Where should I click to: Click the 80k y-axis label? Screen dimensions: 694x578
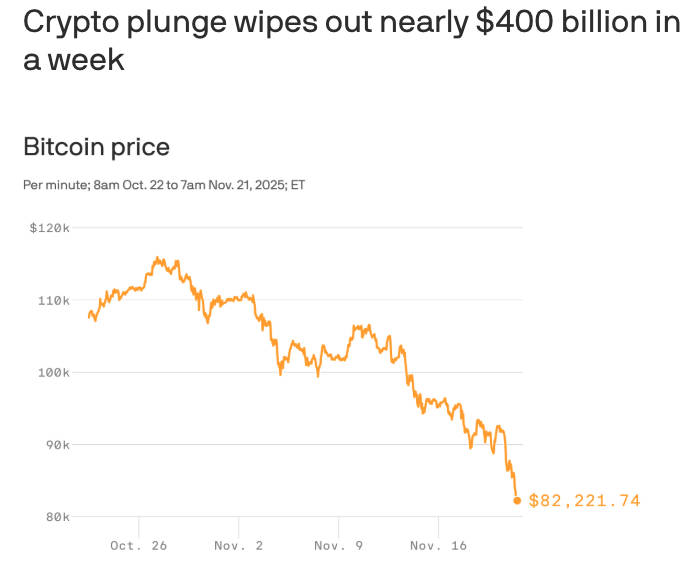56,516
